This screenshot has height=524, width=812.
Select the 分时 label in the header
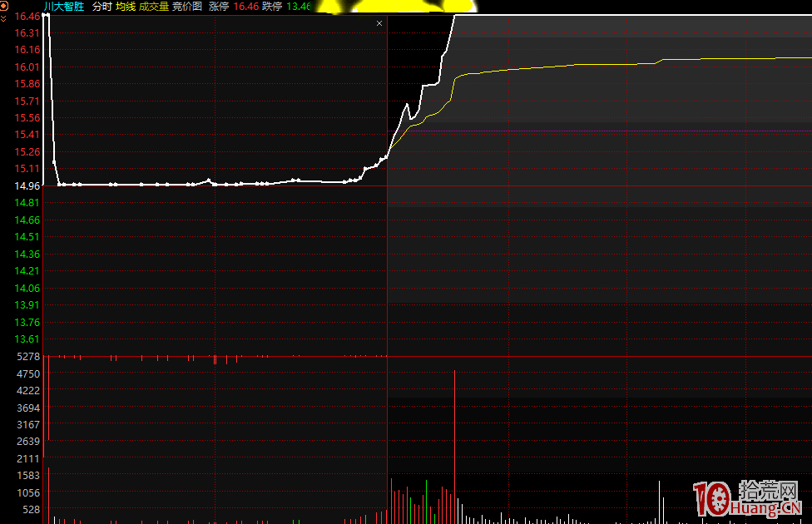pos(102,6)
